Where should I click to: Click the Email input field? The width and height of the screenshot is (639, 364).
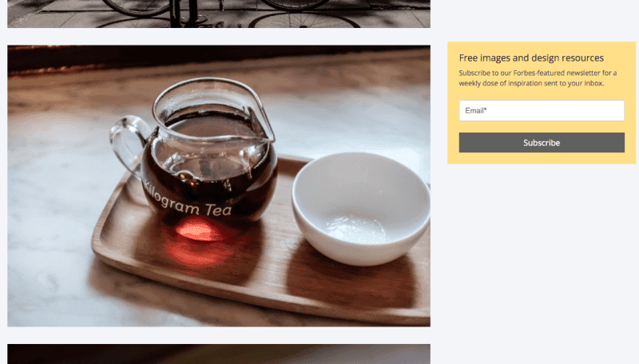(542, 110)
